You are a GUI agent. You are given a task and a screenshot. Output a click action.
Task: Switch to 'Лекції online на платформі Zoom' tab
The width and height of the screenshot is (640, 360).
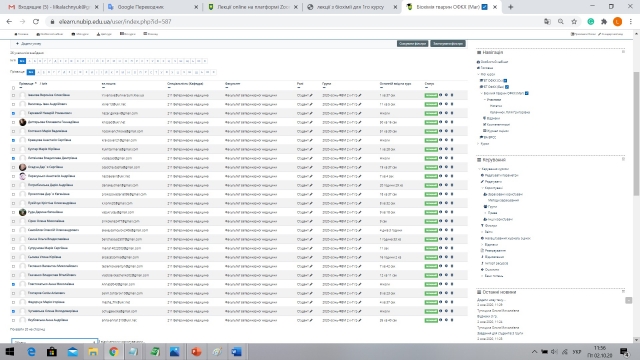coord(252,7)
